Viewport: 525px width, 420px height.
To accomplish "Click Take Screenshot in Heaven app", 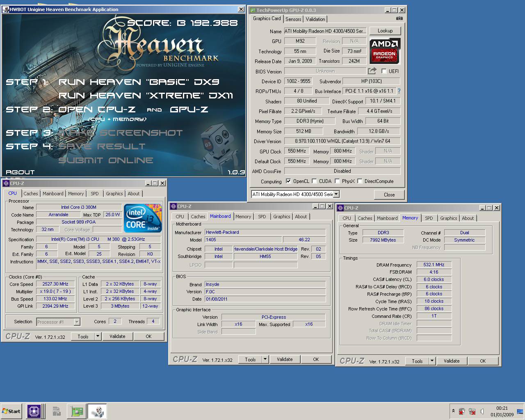I will point(121,133).
